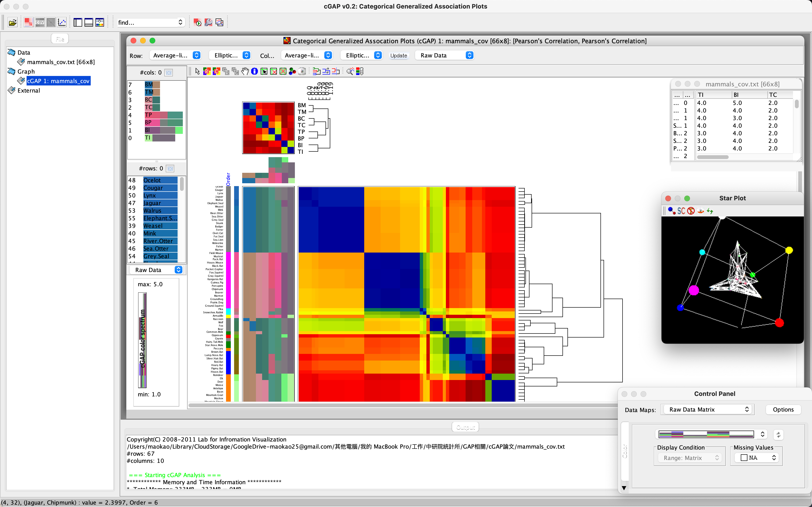This screenshot has height=507, width=812.
Task: Click the R row-proximity icon in the plot toolbar
Action: click(207, 71)
